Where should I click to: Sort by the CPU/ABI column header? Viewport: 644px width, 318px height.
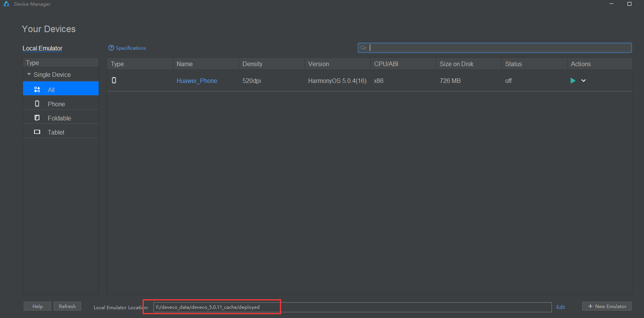[x=403, y=64]
